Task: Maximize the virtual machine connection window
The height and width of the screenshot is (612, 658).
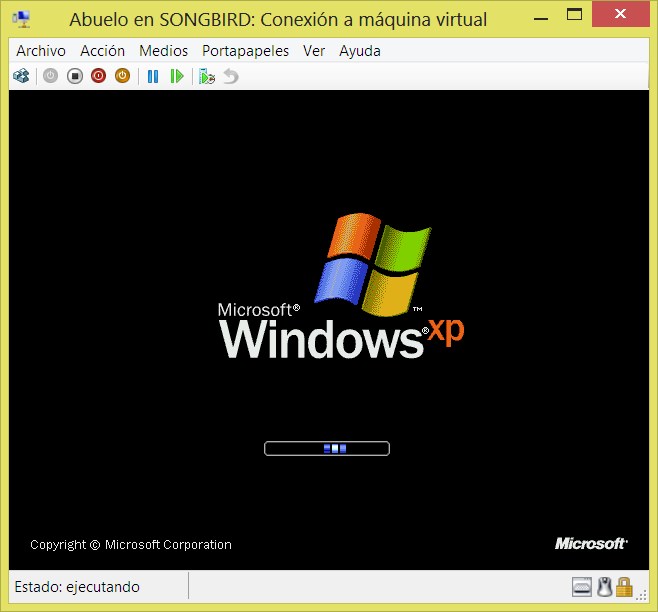Action: [x=574, y=15]
